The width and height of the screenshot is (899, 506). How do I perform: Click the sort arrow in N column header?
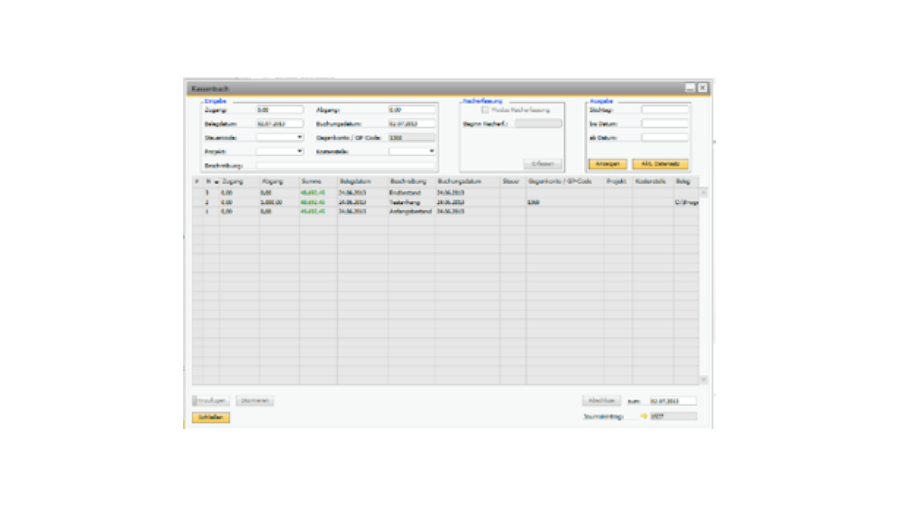(216, 182)
